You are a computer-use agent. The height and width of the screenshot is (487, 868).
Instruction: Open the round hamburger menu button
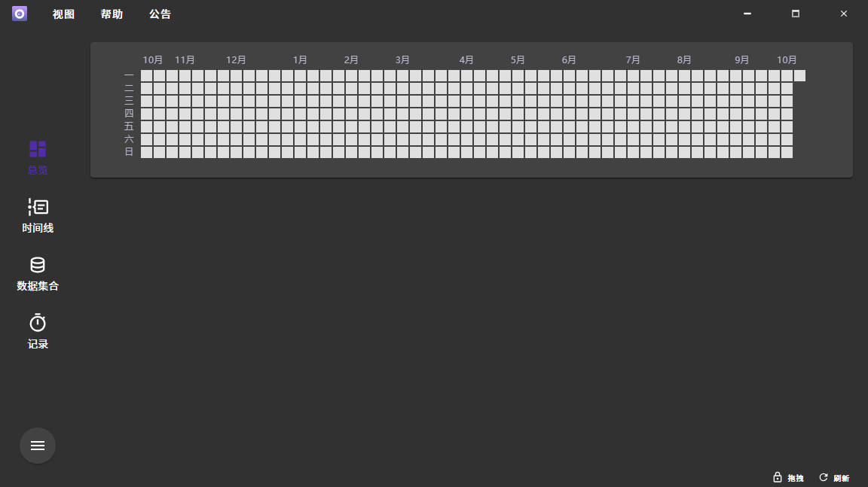point(38,446)
